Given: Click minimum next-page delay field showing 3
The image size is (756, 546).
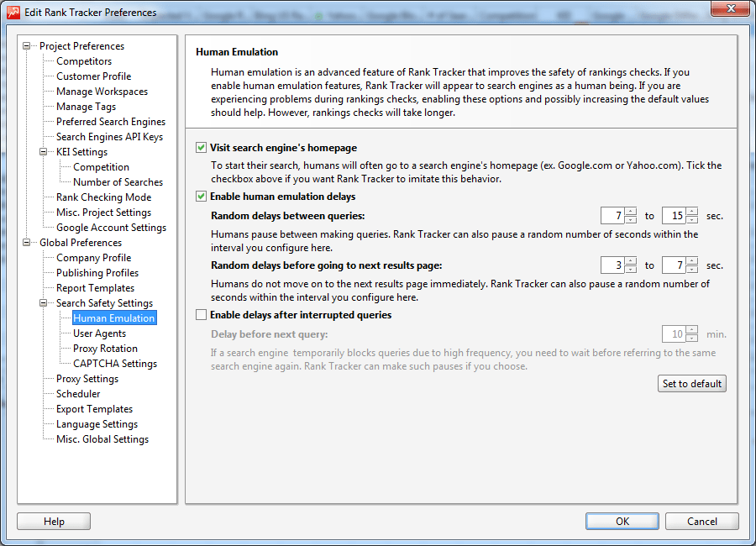Looking at the screenshot, I should (612, 265).
